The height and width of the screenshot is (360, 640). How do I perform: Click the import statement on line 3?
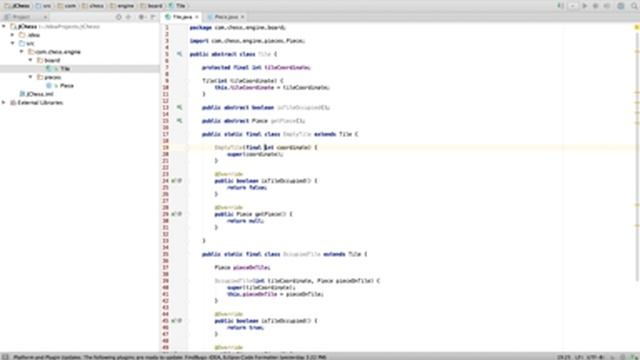tap(247, 41)
